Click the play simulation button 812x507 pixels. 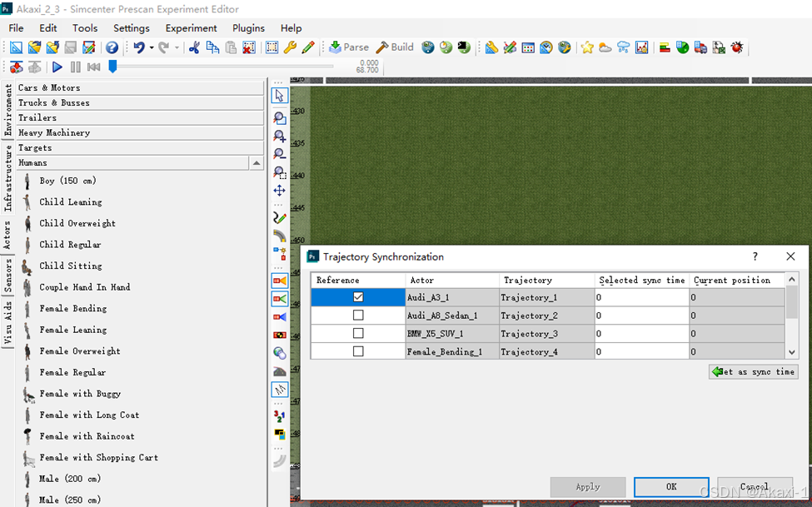(57, 67)
